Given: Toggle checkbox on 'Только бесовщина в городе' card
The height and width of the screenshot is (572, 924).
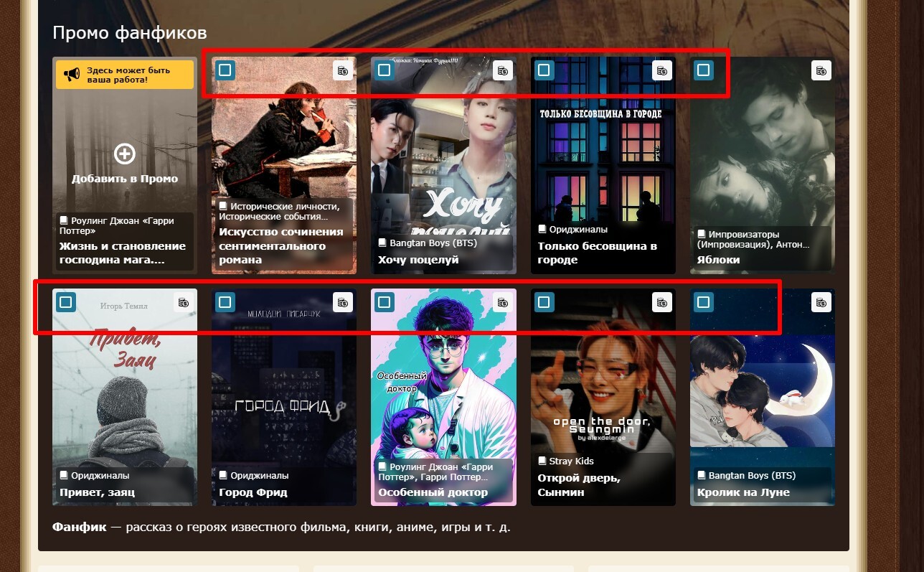Looking at the screenshot, I should 544,70.
